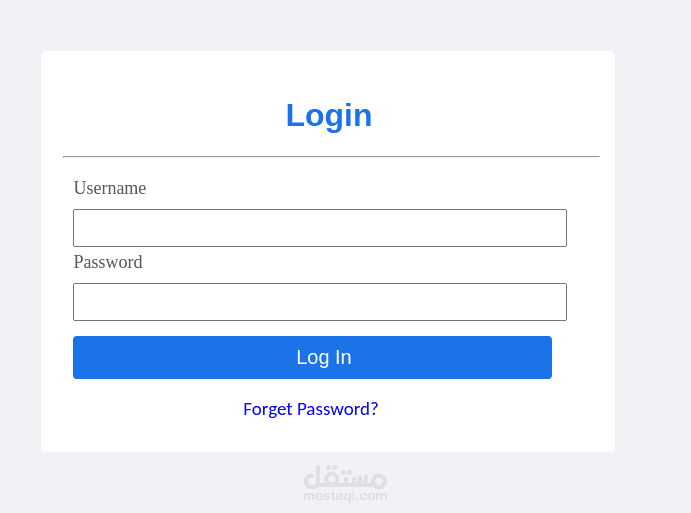Click the label above the first input box

point(110,188)
